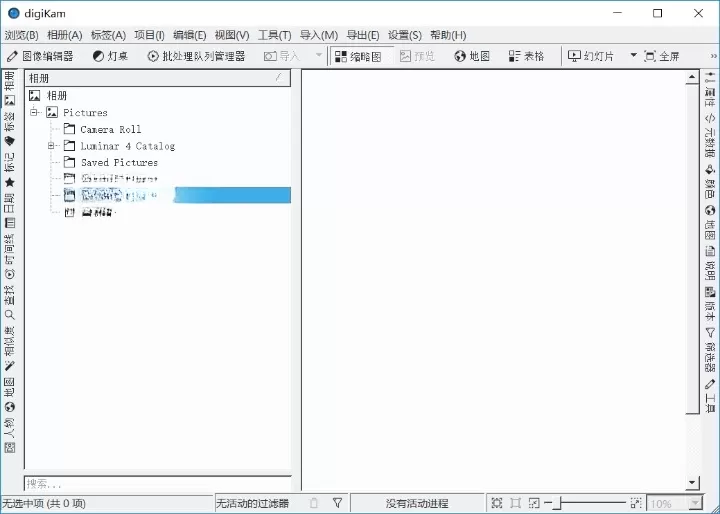Click the filter funnel icon in status bar
Screen dimensions: 720x514
338,503
